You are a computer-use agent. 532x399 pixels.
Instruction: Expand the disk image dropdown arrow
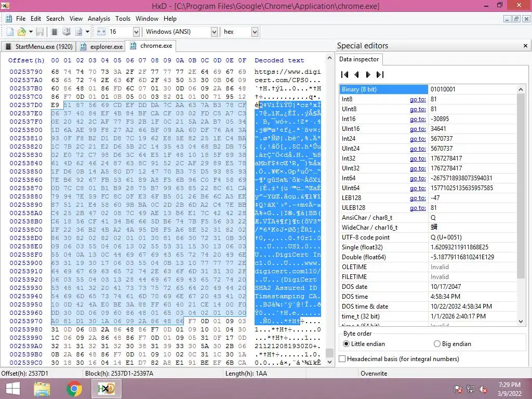(x=87, y=32)
